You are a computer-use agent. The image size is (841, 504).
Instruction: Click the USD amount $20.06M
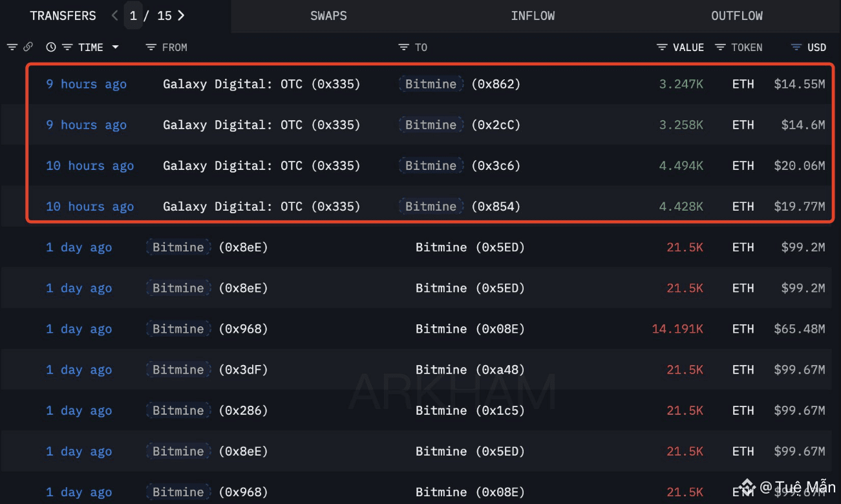799,165
